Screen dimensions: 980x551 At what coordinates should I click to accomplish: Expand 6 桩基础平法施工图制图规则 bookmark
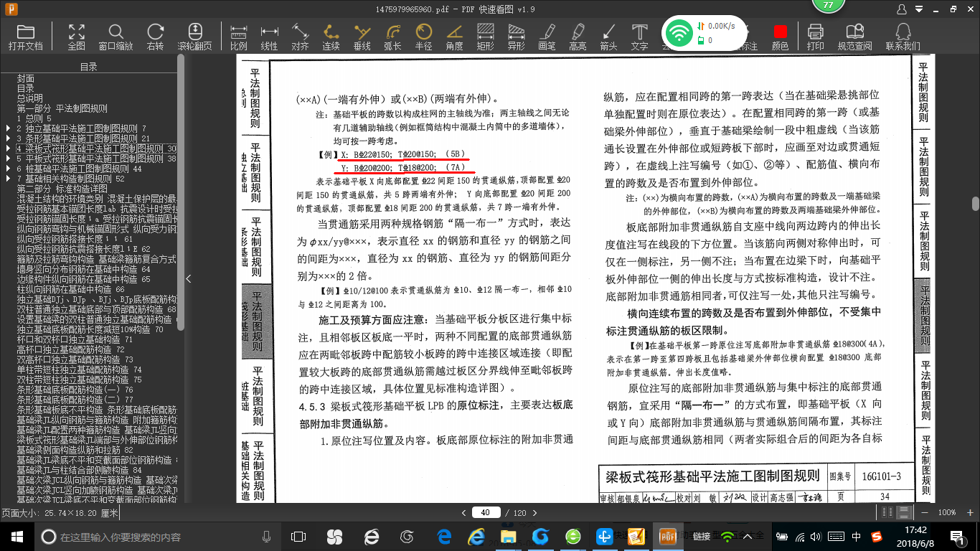point(8,169)
